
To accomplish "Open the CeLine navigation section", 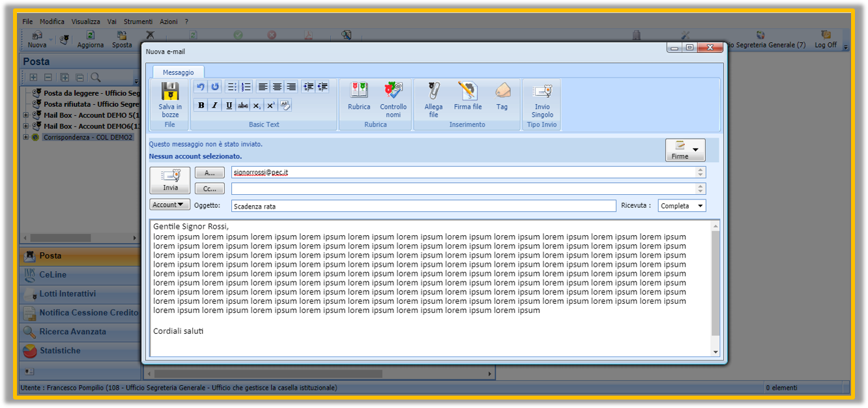I will (80, 275).
